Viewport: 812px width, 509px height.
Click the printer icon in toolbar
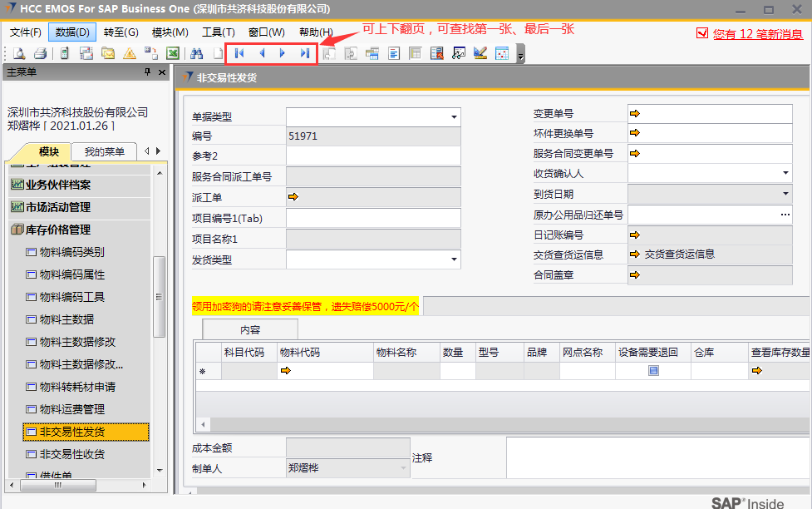tap(39, 53)
